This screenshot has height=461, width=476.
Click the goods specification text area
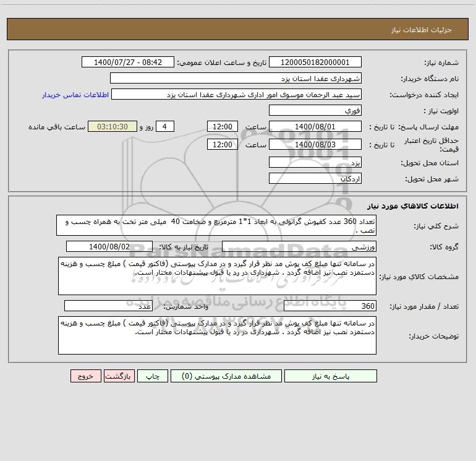pyautogui.click(x=217, y=276)
